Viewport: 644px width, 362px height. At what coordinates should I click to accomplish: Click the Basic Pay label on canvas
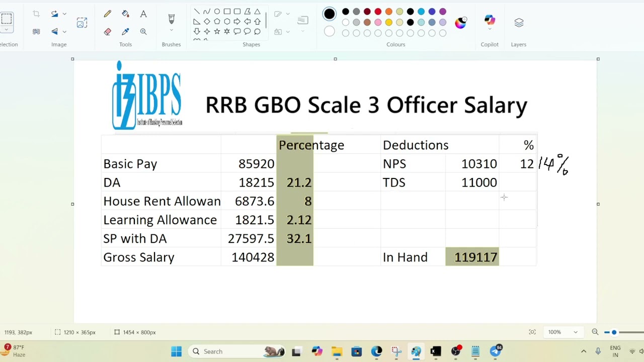pyautogui.click(x=130, y=164)
